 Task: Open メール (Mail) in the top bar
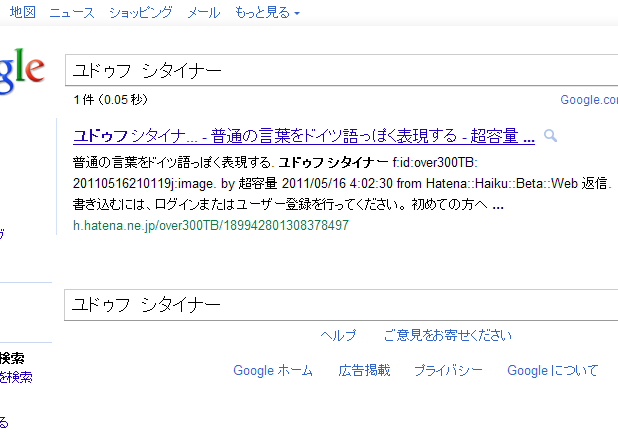(203, 12)
